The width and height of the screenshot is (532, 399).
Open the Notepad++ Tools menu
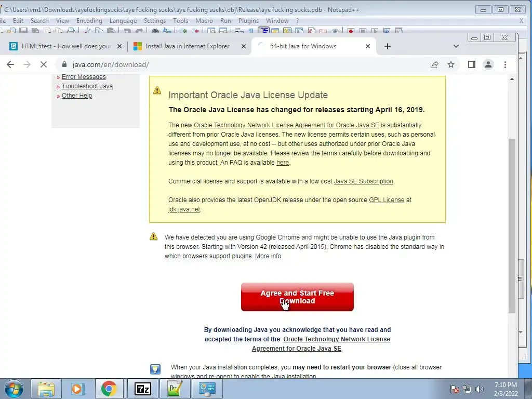180,21
